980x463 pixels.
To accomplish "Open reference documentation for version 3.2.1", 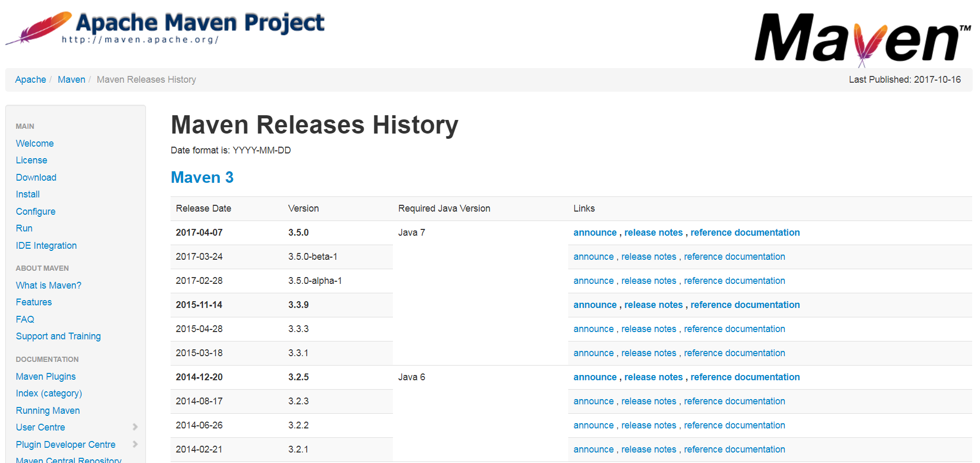I will coord(735,449).
